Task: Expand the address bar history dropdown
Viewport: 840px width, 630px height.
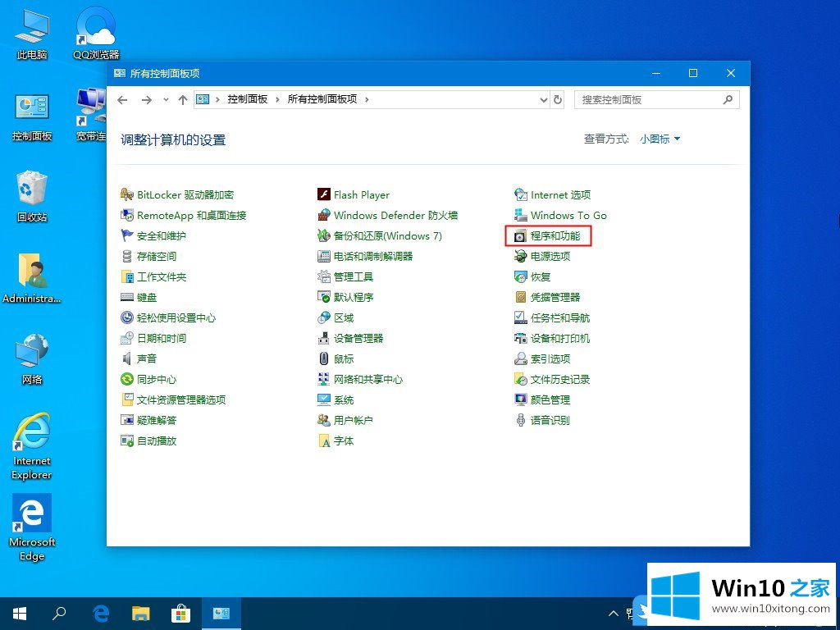Action: click(543, 99)
